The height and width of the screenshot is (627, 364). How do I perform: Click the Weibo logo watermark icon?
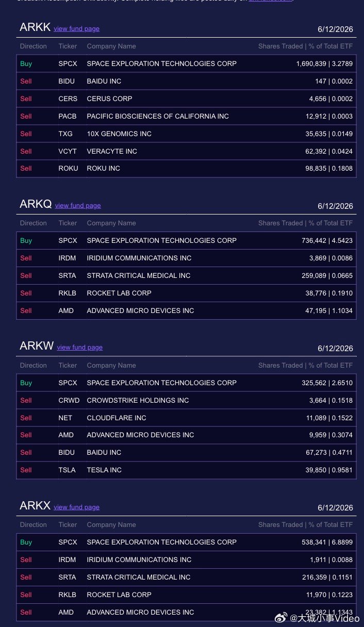click(x=280, y=617)
